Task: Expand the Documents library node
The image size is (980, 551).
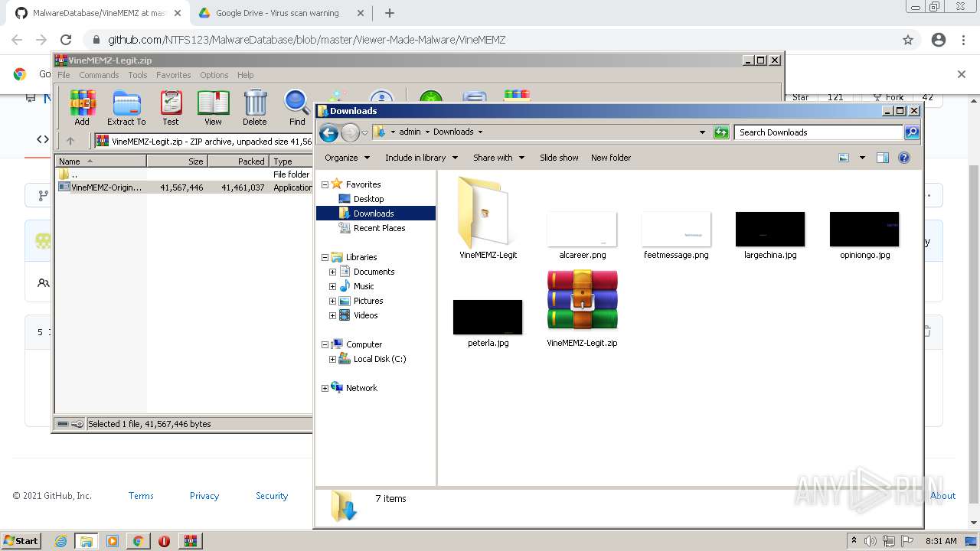Action: [x=332, y=272]
